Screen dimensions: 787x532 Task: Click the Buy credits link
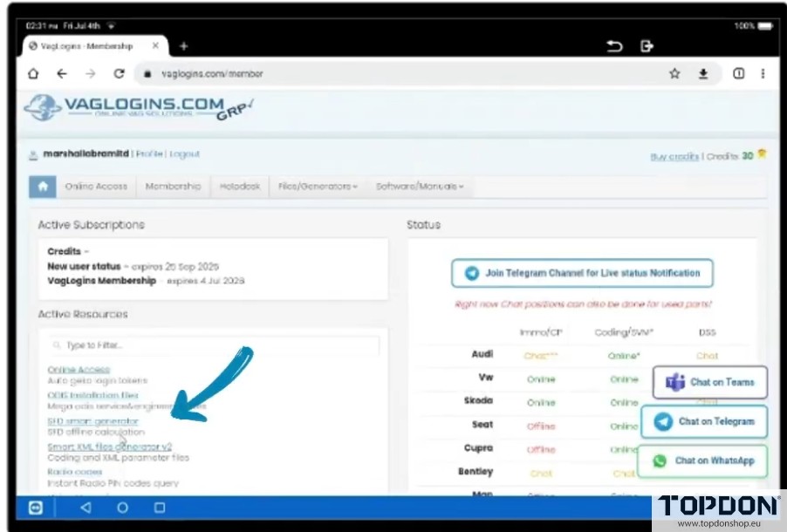pos(674,157)
